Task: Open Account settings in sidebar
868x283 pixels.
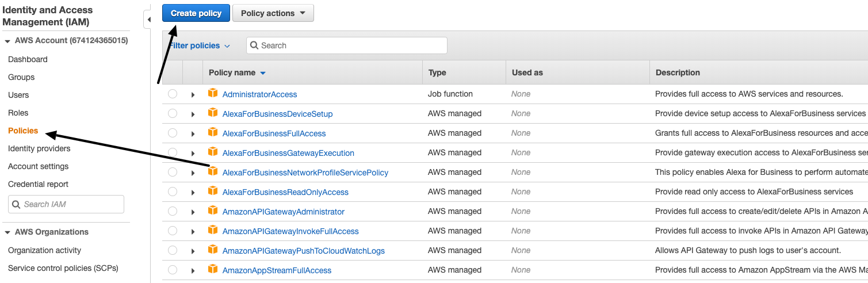Action: coord(38,166)
